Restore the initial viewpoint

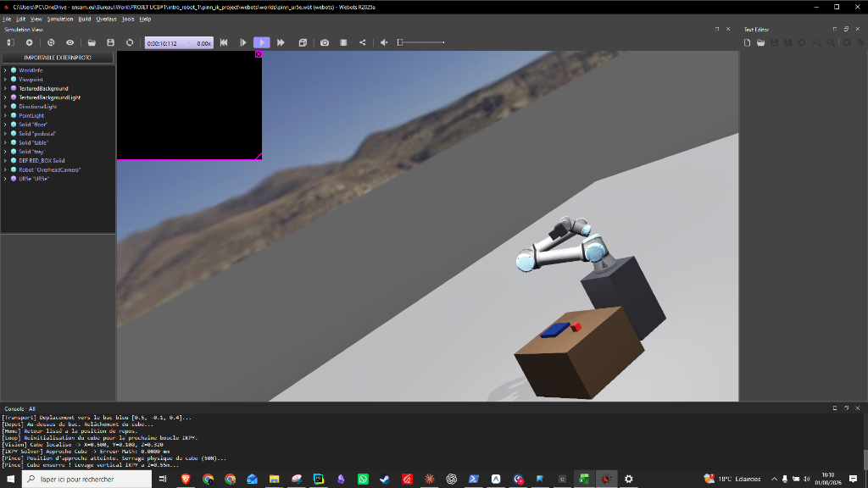(x=51, y=42)
